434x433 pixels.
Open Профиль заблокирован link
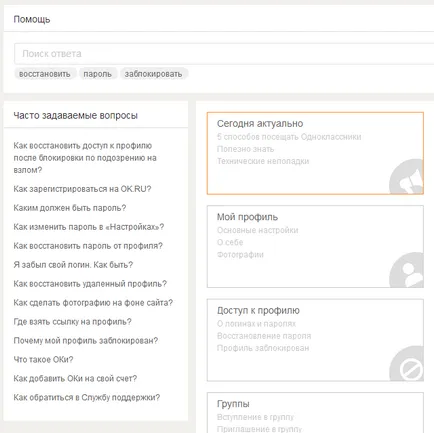[263, 348]
